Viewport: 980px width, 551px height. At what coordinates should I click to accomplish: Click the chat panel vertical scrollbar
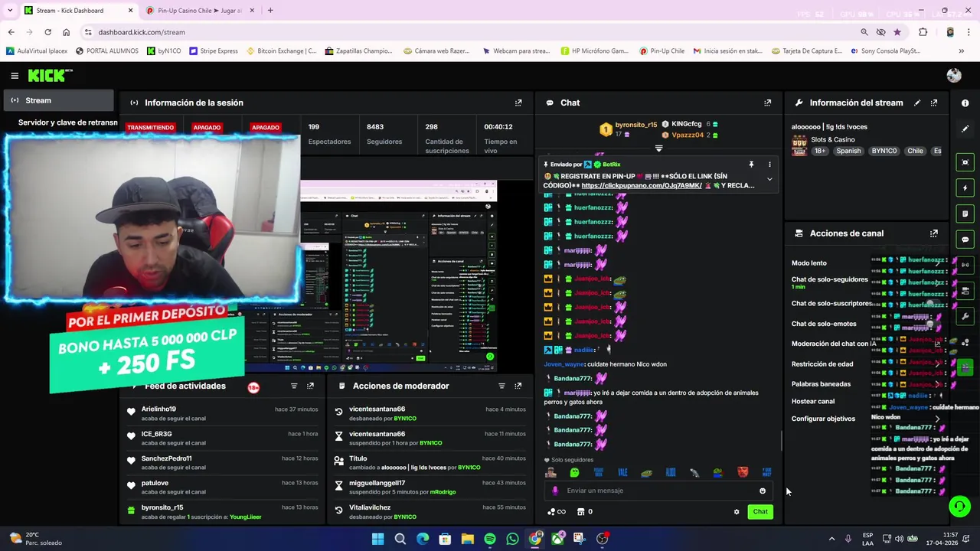coord(780,440)
